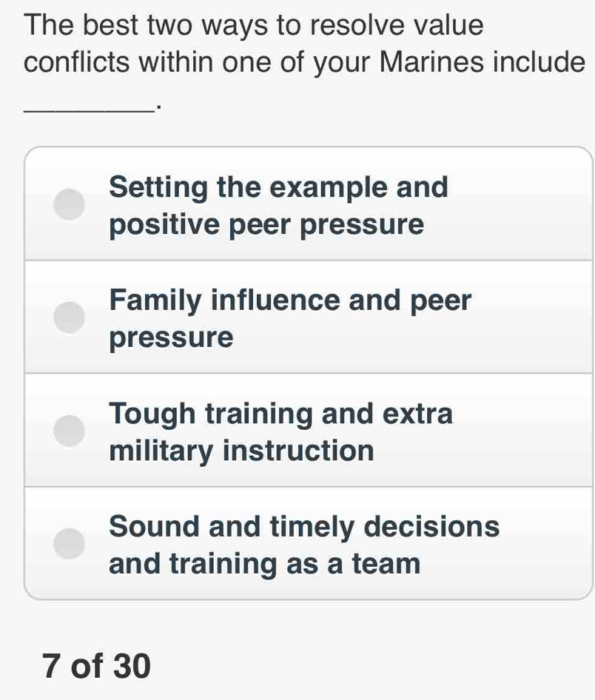Viewport: 595px width, 700px height.
Task: Click 'Family influence and peer' answer text
Action: [x=290, y=301]
